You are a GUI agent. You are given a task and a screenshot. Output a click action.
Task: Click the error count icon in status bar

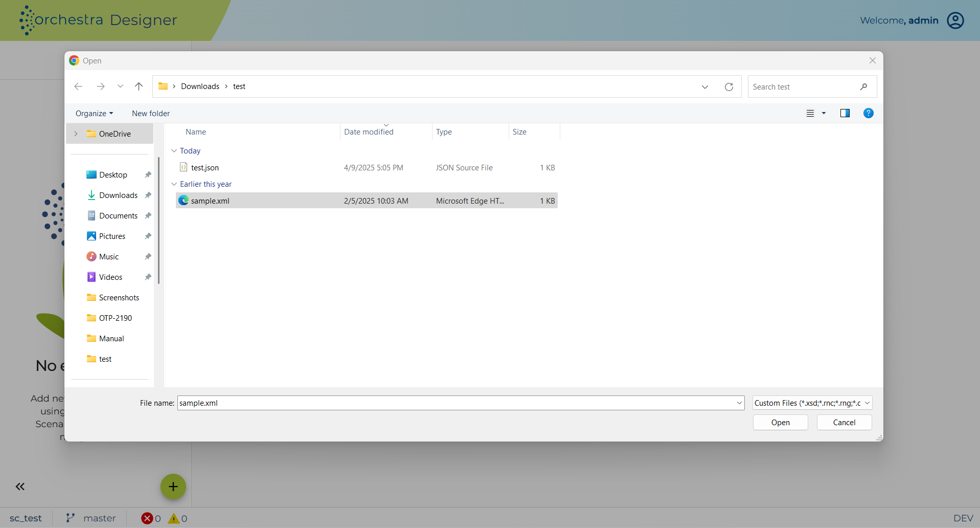[x=147, y=518]
